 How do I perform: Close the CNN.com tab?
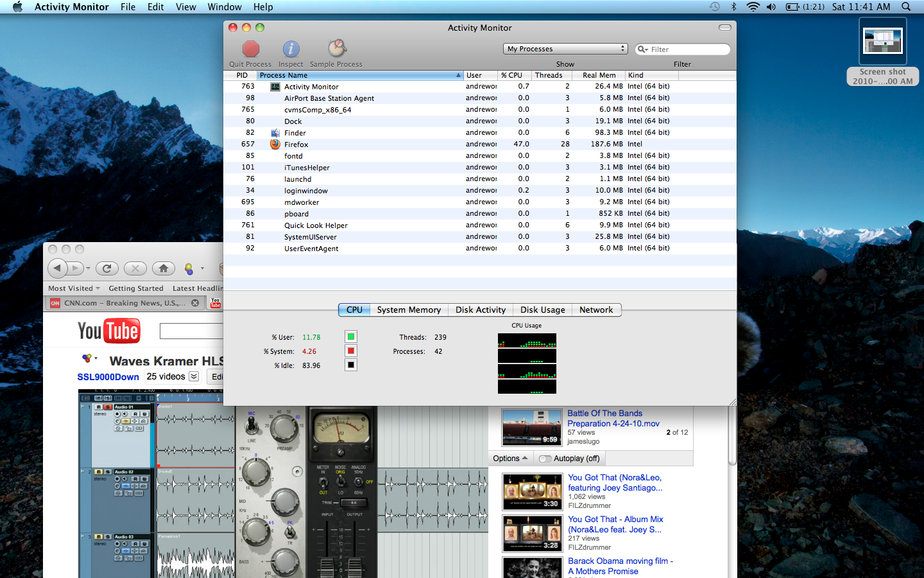(x=195, y=303)
